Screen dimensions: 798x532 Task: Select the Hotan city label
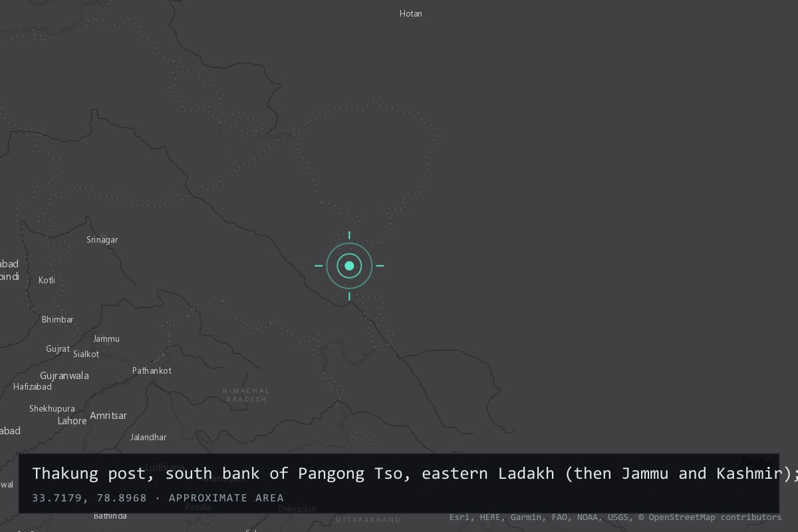(410, 13)
